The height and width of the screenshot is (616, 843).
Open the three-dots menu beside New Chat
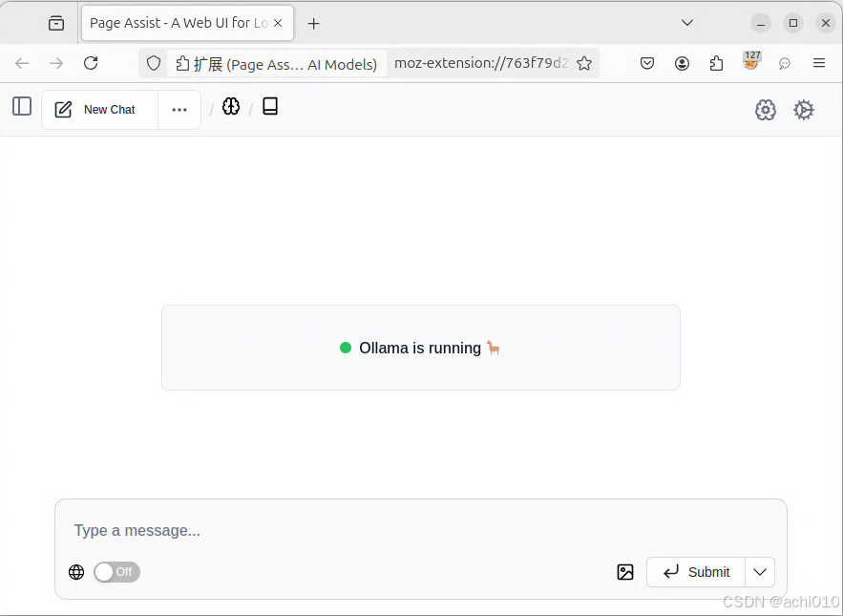(179, 110)
